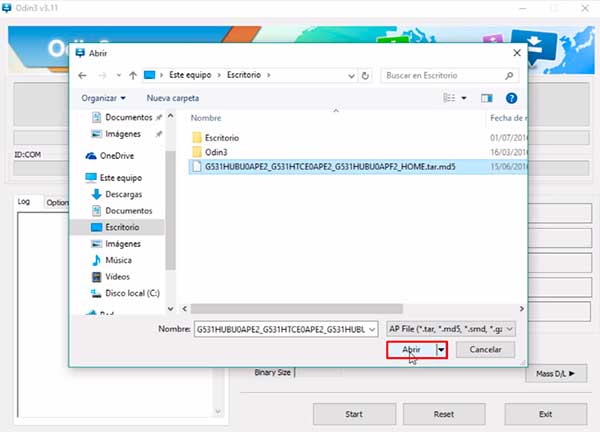The height and width of the screenshot is (432, 600).
Task: Select 'Disco local (C:)' drive
Action: coord(126,293)
